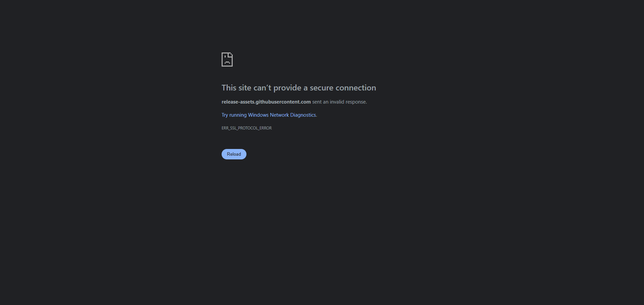Click the word 'Windows' in diagnostics link
The image size is (644, 305).
point(258,115)
